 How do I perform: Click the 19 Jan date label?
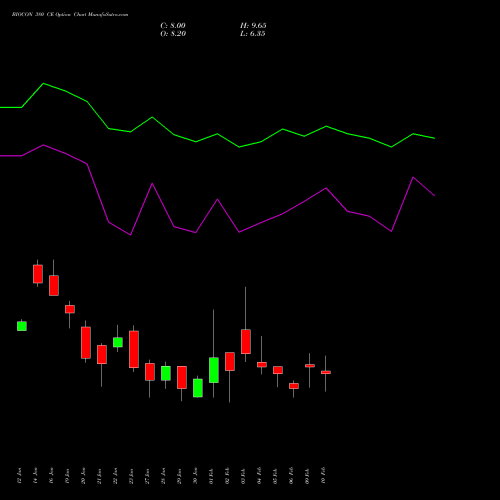click(x=67, y=476)
